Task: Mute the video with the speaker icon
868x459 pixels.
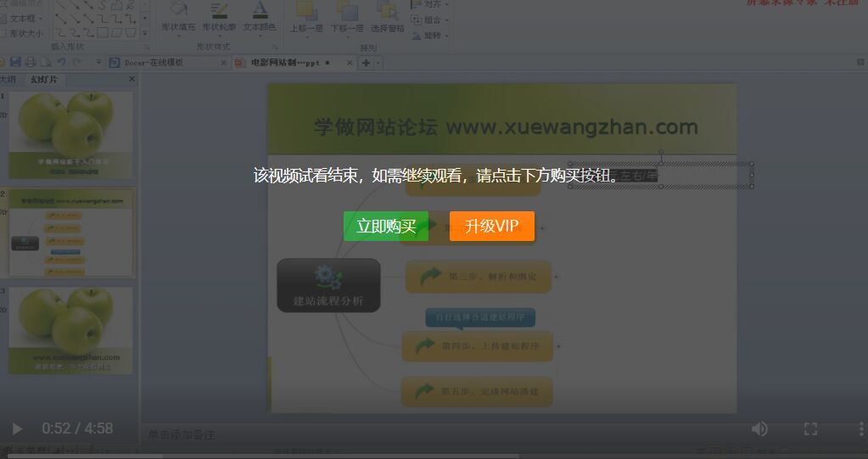Action: point(759,428)
